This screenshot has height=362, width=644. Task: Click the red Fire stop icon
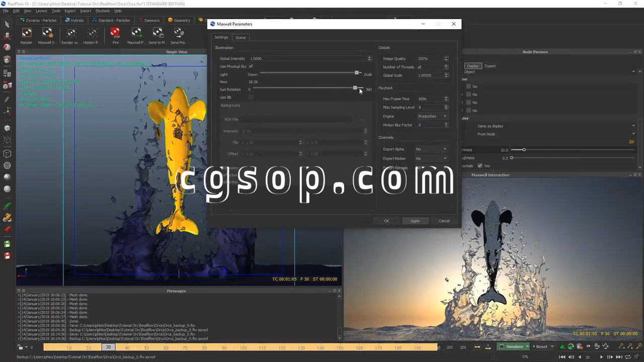coord(116,33)
